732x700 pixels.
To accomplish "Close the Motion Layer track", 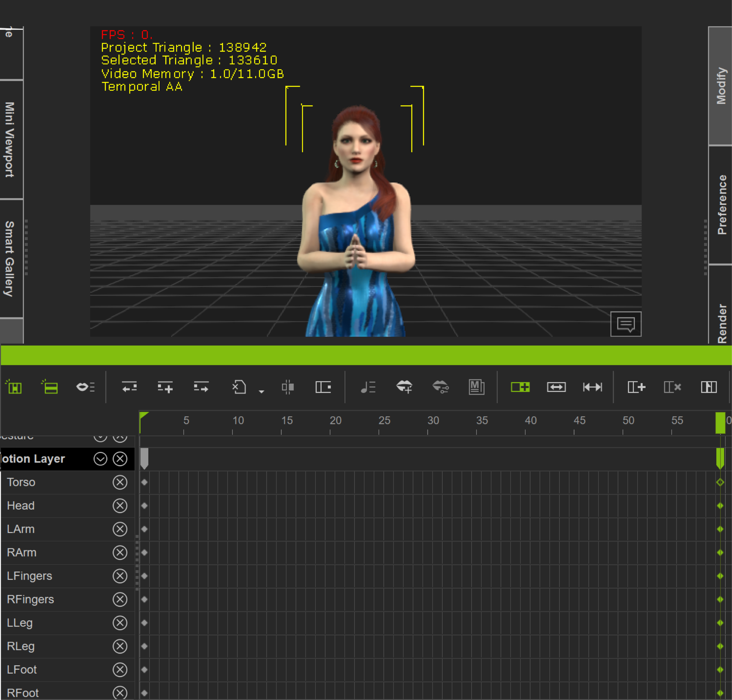I will tap(120, 459).
